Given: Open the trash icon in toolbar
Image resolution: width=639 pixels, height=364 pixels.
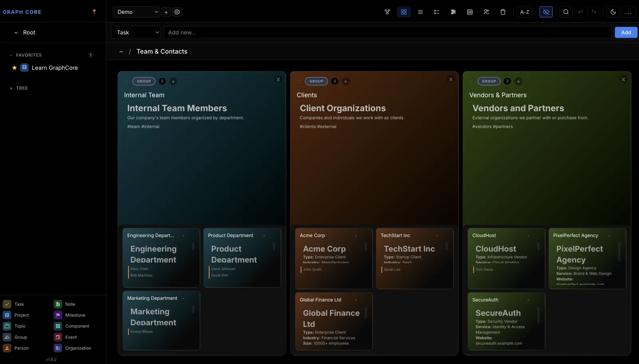Looking at the screenshot, I should coord(503,12).
